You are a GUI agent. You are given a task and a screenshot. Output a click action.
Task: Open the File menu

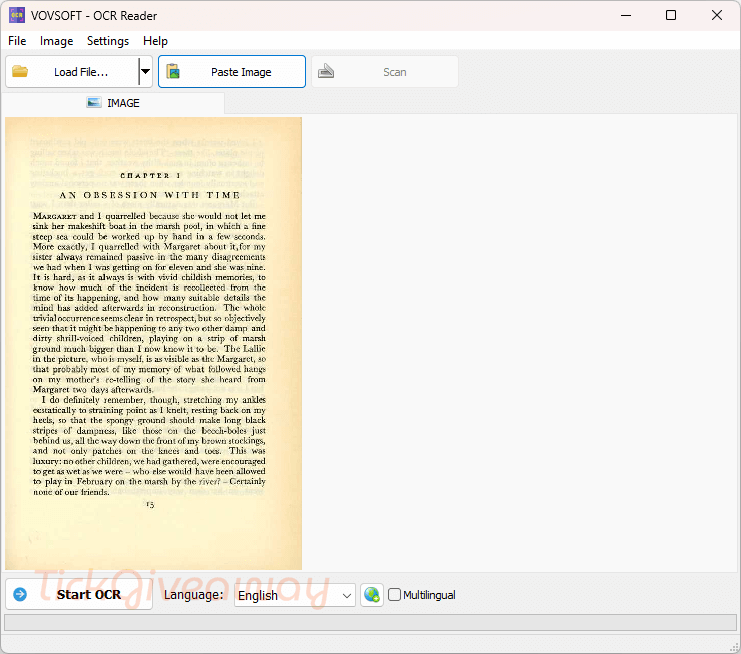[17, 41]
